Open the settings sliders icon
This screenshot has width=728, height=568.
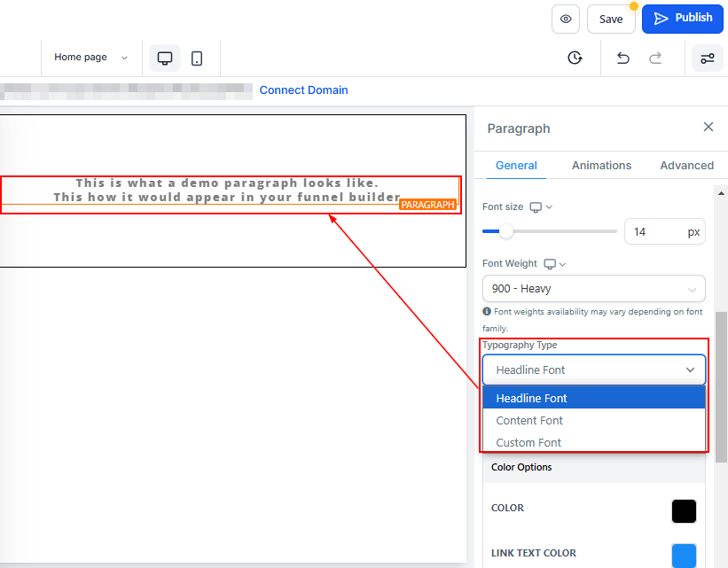(x=707, y=58)
